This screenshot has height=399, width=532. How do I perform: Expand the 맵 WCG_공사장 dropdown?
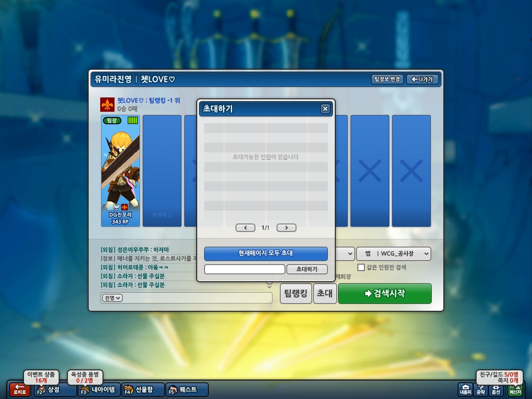393,254
